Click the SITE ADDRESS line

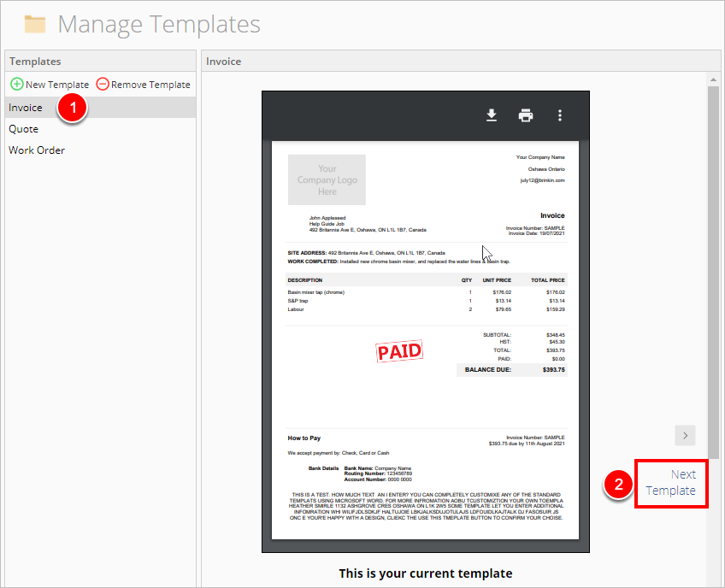(x=366, y=253)
